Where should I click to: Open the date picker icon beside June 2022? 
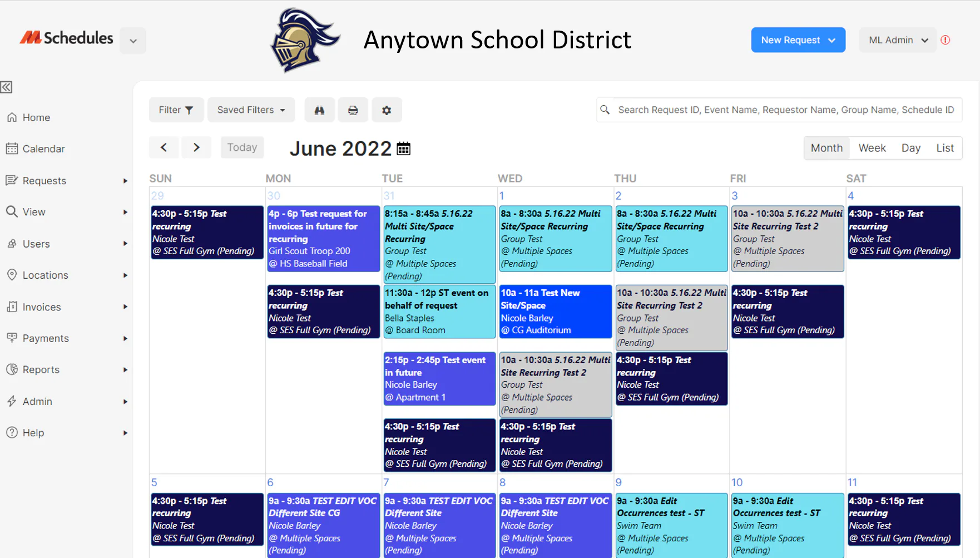[x=404, y=149]
